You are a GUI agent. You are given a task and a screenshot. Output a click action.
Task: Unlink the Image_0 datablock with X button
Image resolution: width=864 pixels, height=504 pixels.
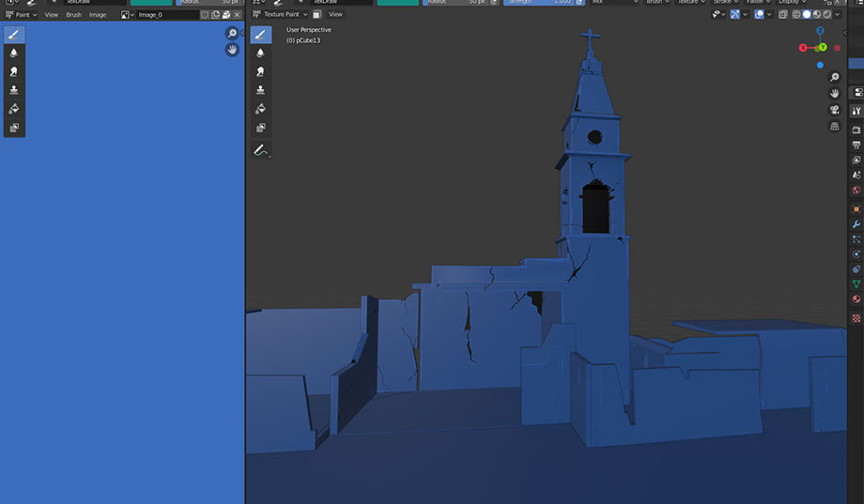pos(235,15)
